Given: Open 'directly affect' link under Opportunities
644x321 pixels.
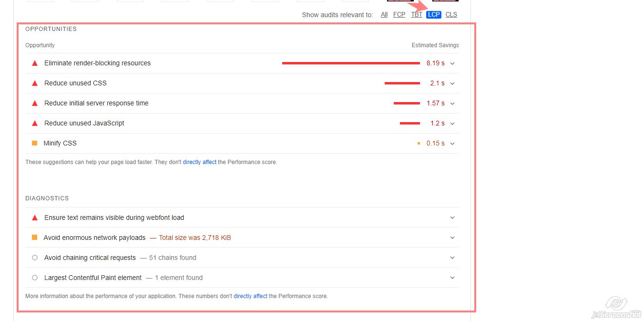Looking at the screenshot, I should (199, 162).
